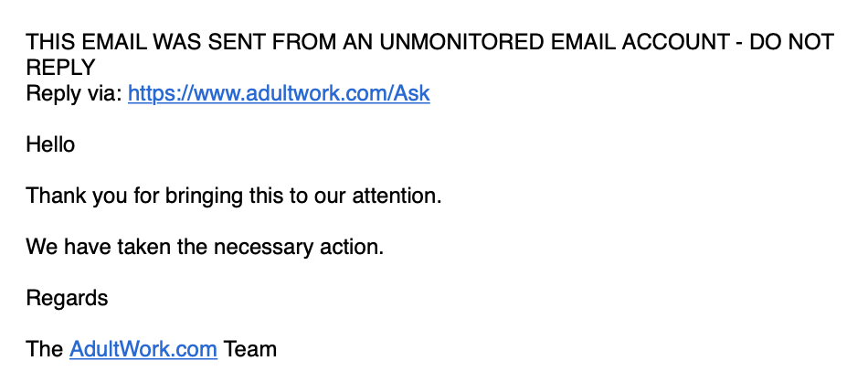Viewport: 868px width, 382px height.
Task: Click 'DO NOT' at the end of the first line
Action: (791, 42)
